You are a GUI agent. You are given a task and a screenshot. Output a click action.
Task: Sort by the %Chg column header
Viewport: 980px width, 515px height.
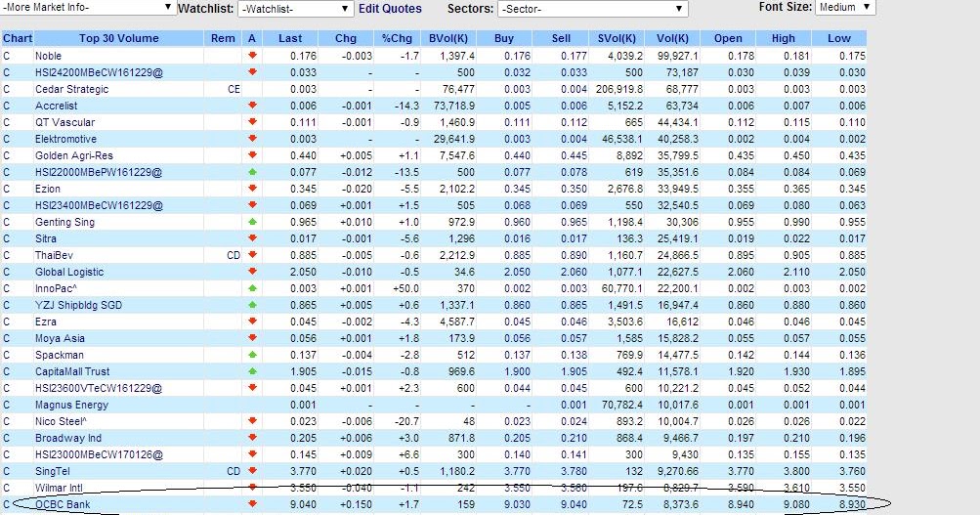(397, 38)
